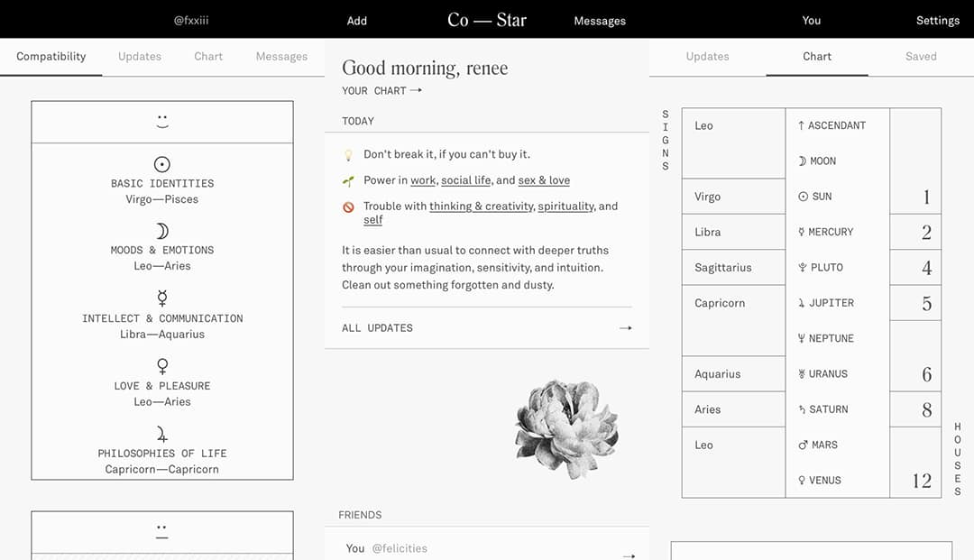974x560 pixels.
Task: Switch to the Compatibility tab
Action: click(x=51, y=56)
